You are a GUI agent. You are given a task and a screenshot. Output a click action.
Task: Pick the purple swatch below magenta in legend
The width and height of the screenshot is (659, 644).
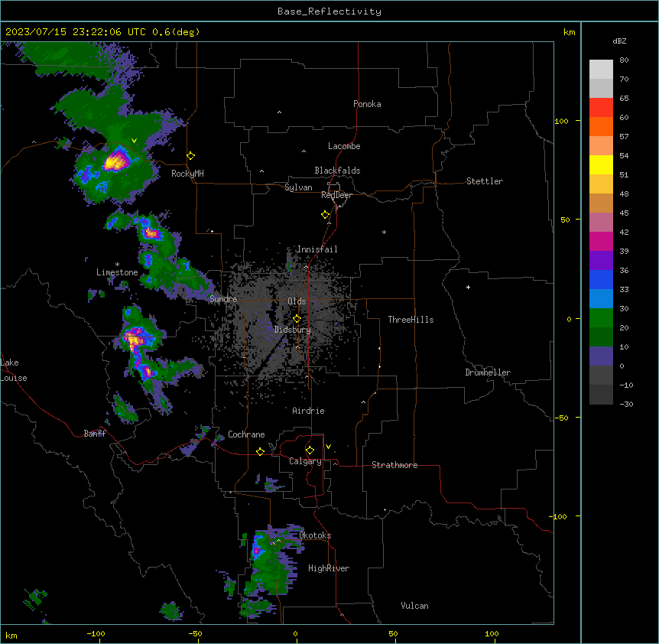pos(601,261)
